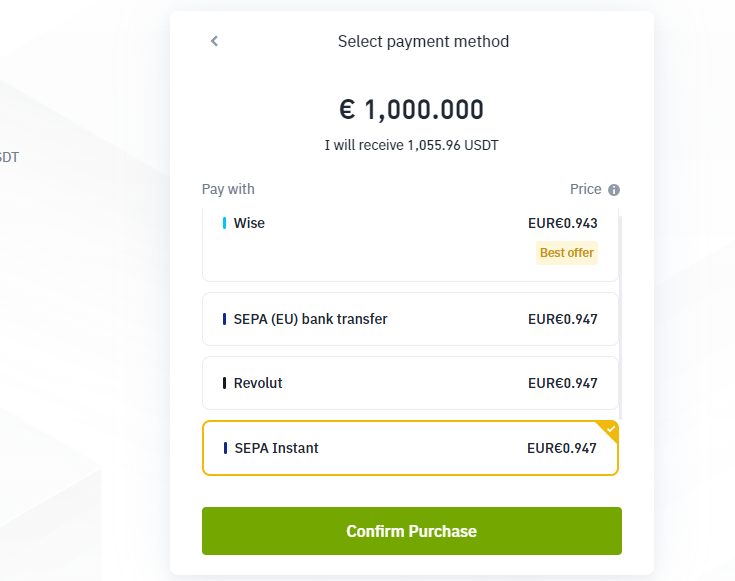Viewport: 735px width, 581px height.
Task: Select Wise as payment method
Action: 410,244
